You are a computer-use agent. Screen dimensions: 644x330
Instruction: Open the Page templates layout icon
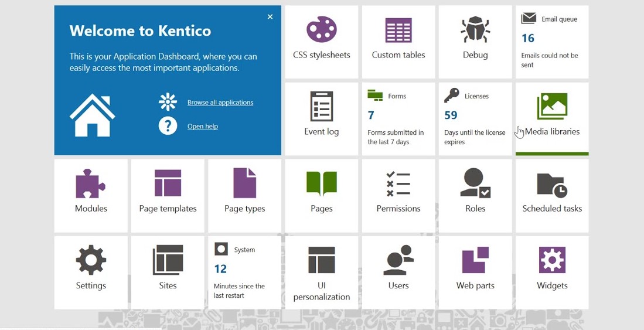tap(168, 183)
